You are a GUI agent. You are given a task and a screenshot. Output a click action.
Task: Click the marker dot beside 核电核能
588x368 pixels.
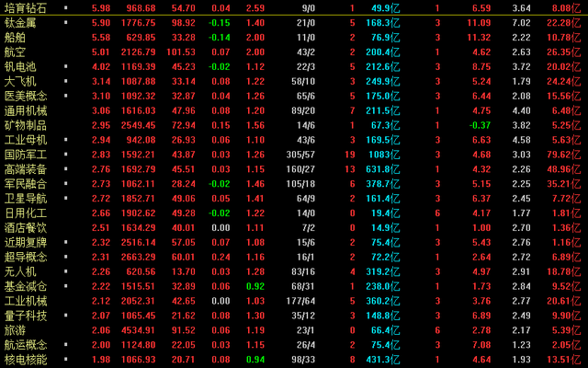click(x=66, y=359)
